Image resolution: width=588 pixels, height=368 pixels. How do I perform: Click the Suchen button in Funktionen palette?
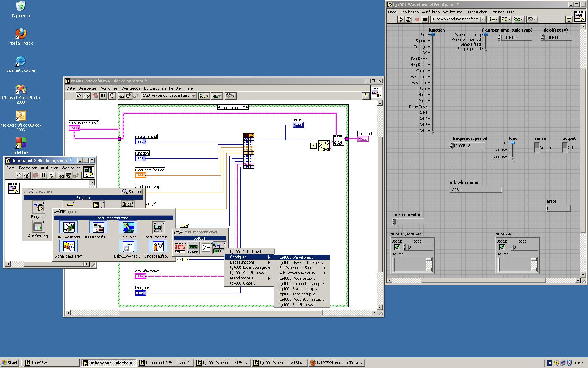(x=132, y=192)
